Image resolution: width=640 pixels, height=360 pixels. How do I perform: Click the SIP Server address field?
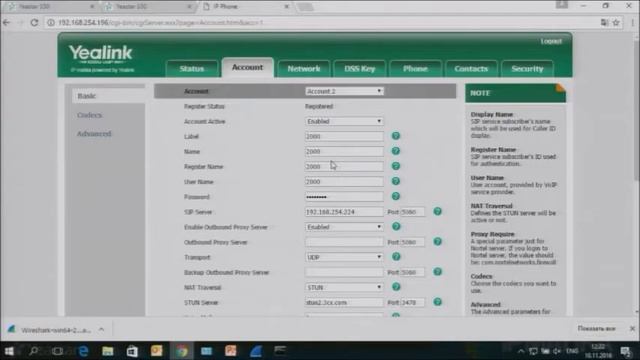[344, 212]
